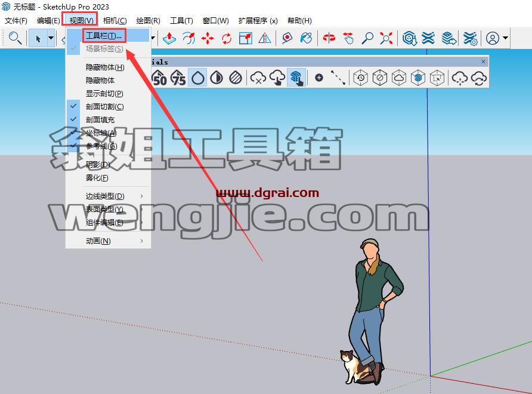
Task: Select the Move tool with red arrows
Action: click(x=208, y=38)
